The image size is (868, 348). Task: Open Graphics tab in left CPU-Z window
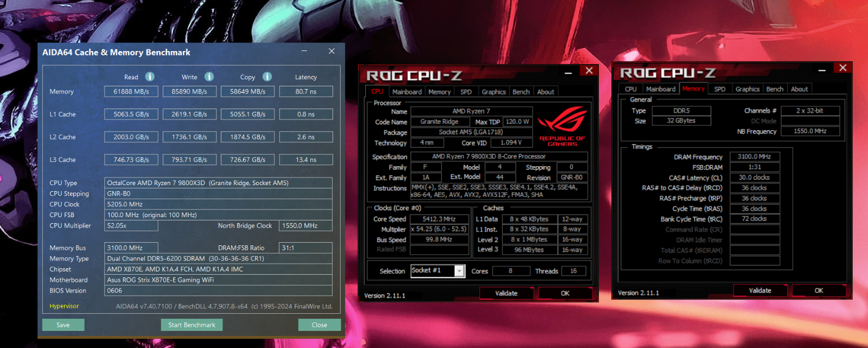[x=494, y=92]
